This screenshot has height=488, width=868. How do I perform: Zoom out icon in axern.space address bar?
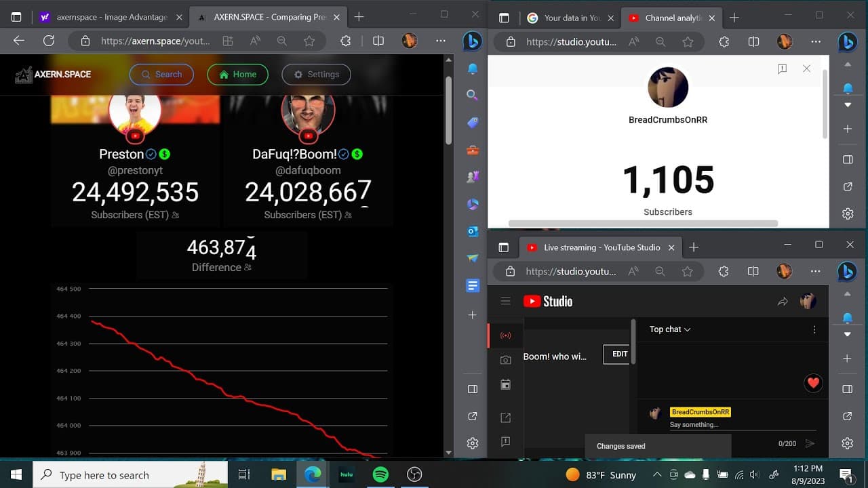[x=281, y=41]
